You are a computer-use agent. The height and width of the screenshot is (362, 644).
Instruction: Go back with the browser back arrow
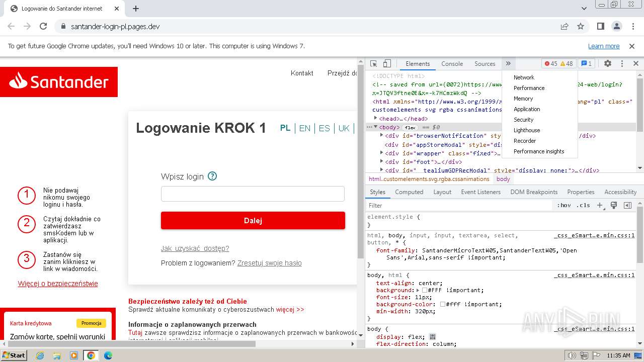coord(11,26)
